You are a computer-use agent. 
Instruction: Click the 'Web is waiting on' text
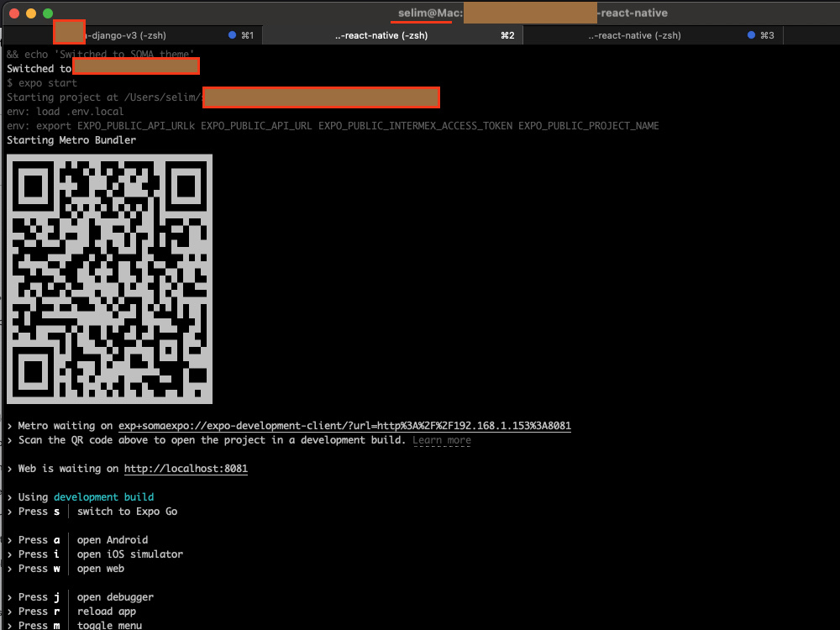pyautogui.click(x=68, y=469)
